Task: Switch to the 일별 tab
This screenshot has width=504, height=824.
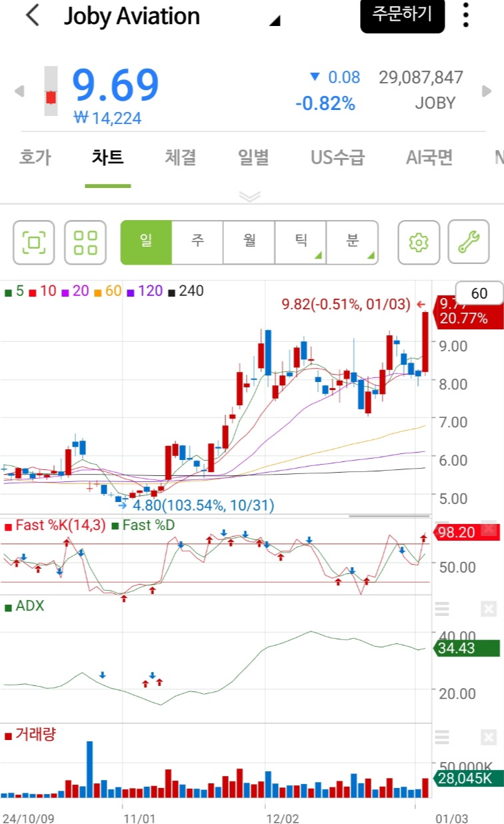Action: pyautogui.click(x=254, y=158)
